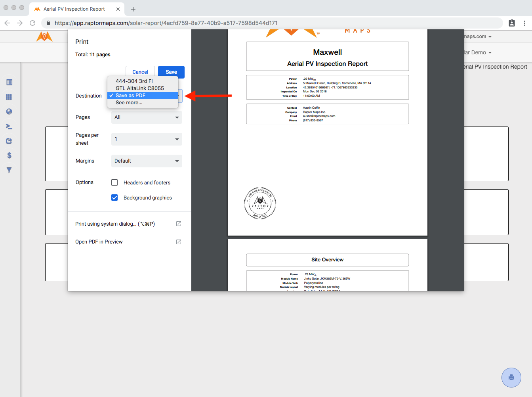View site security info via lock icon

tap(48, 23)
